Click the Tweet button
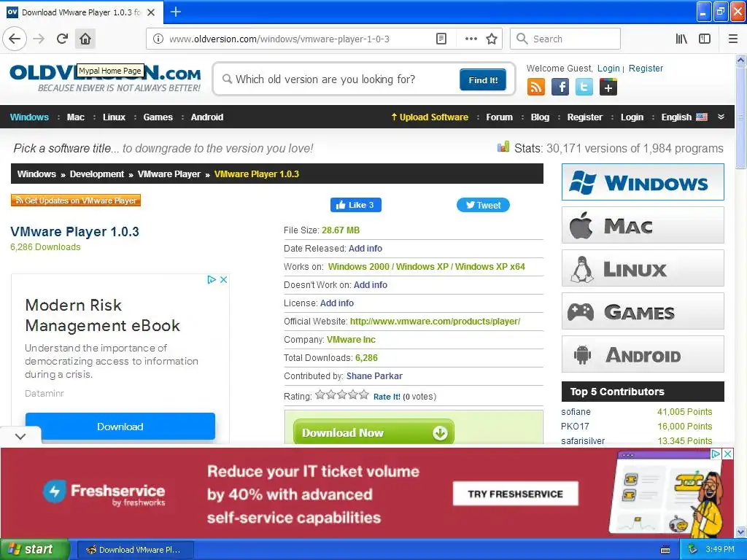 pos(483,205)
